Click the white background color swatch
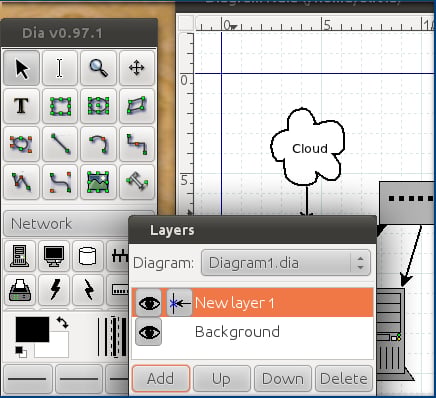436x398 pixels. [57, 349]
